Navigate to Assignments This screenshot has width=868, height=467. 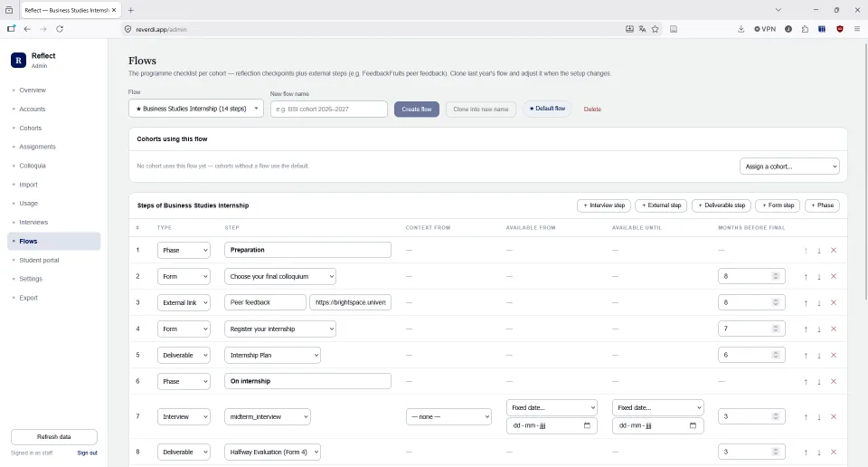38,147
